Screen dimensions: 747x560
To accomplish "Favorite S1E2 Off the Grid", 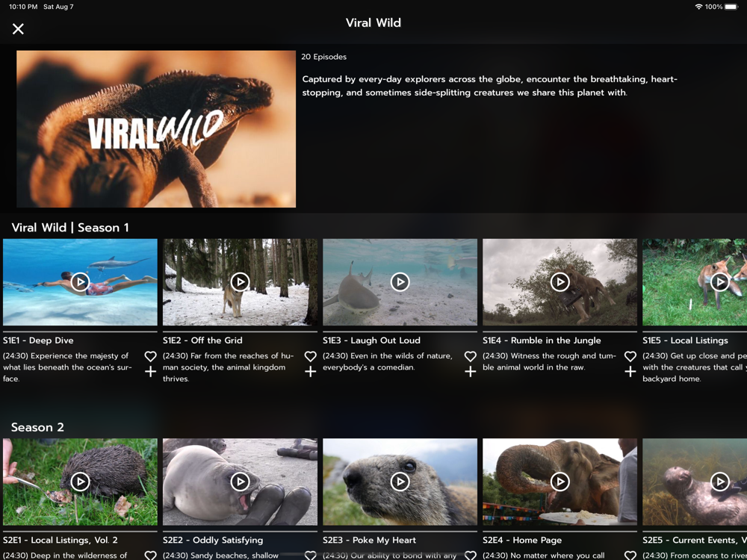I will tap(311, 356).
